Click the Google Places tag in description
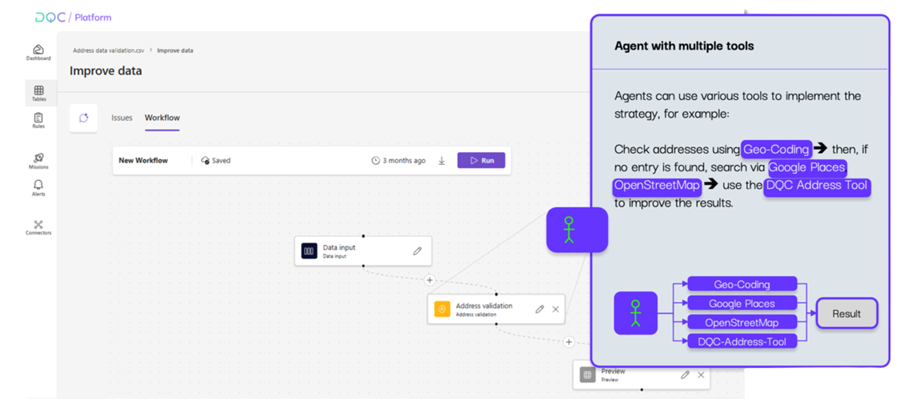The image size is (907, 412). pos(808,168)
